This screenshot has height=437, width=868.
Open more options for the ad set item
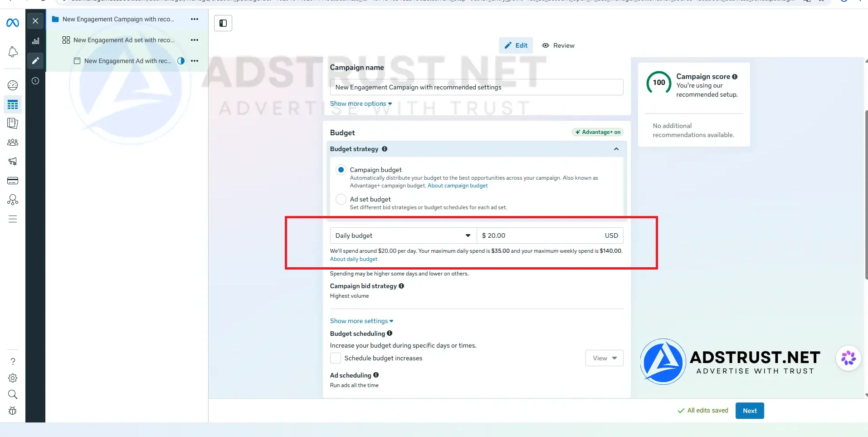pos(195,40)
